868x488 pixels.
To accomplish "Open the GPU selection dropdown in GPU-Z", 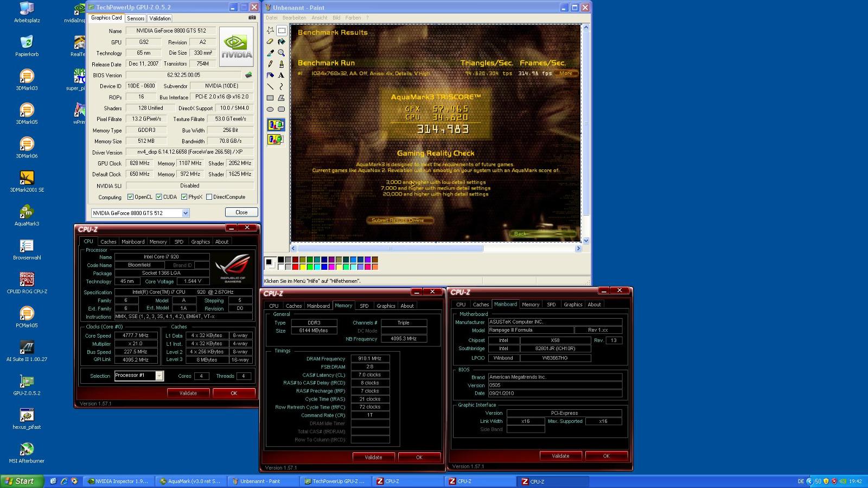I will coord(186,213).
